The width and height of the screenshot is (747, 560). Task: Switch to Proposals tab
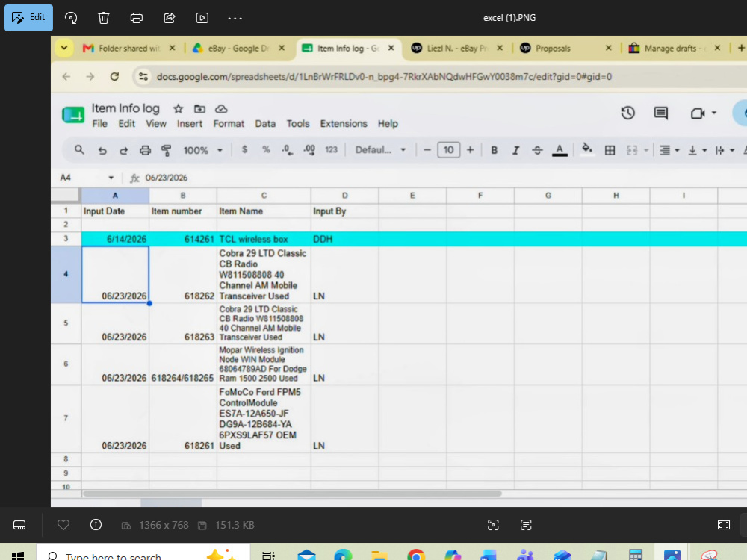565,48
